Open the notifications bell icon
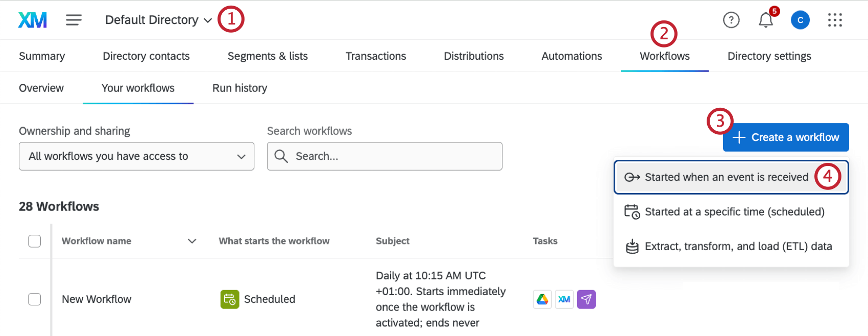This screenshot has height=336, width=868. pyautogui.click(x=765, y=20)
